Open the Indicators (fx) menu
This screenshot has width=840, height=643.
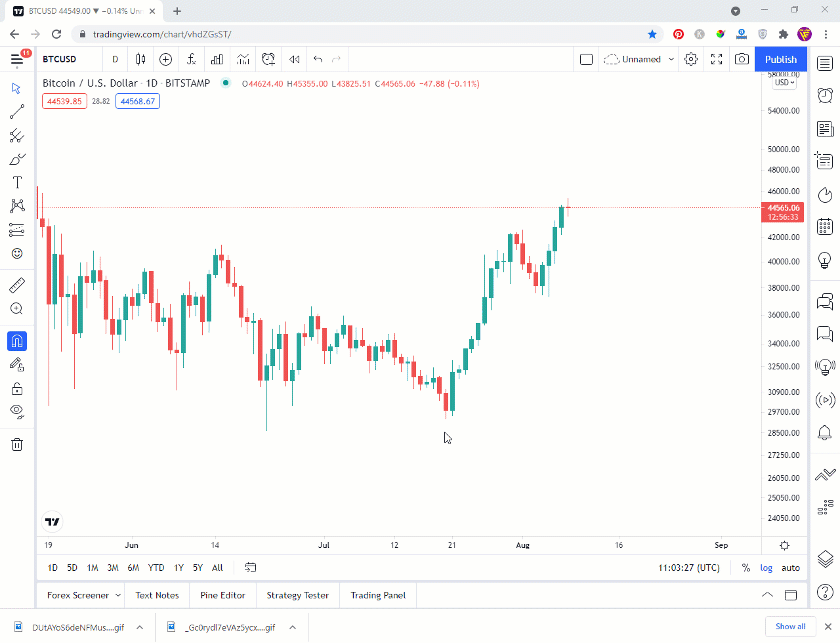tap(191, 59)
